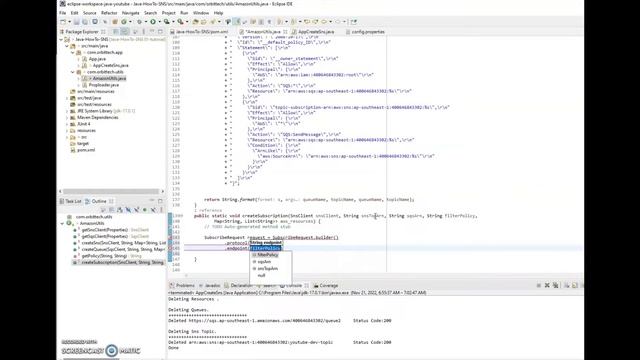This screenshot has width=640, height=360.
Task: Click the External Tools run icon
Action: coord(180,22)
